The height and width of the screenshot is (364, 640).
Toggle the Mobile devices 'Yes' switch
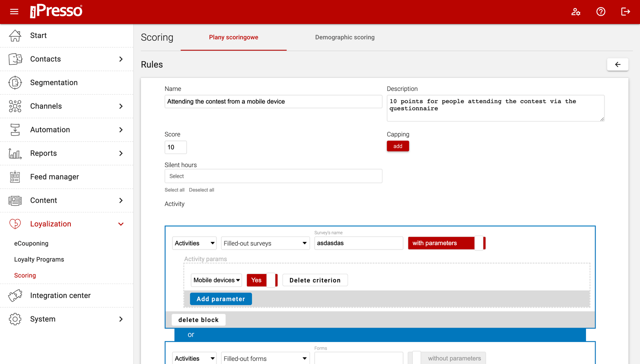point(262,280)
